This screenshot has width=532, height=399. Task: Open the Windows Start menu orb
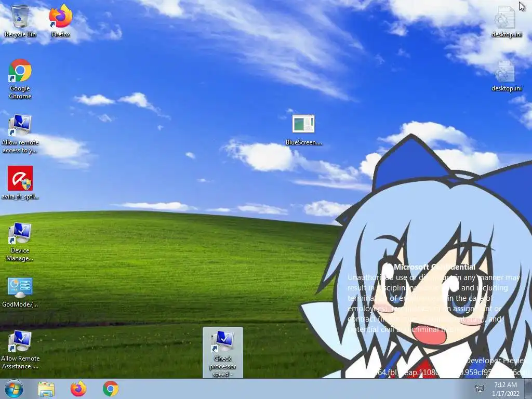(14, 389)
